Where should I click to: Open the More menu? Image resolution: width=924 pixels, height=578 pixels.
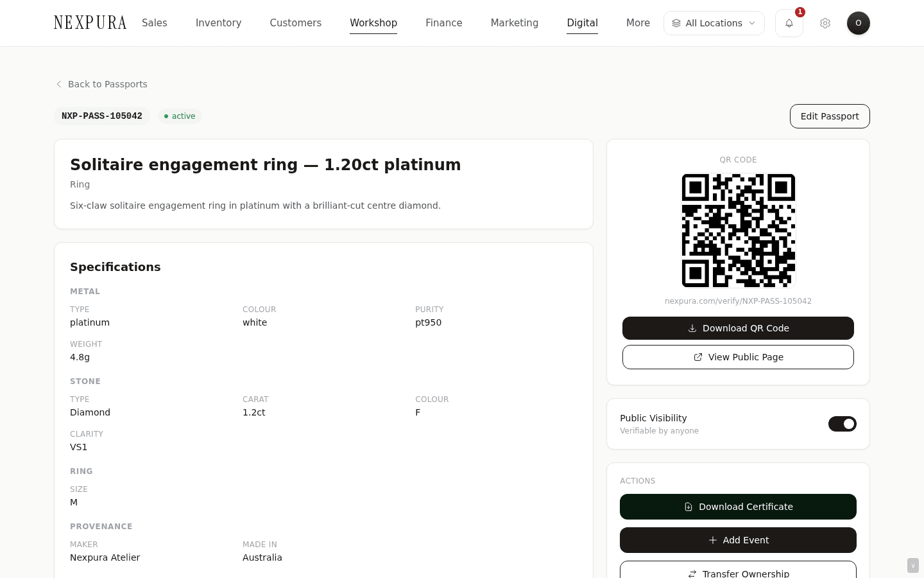(638, 23)
